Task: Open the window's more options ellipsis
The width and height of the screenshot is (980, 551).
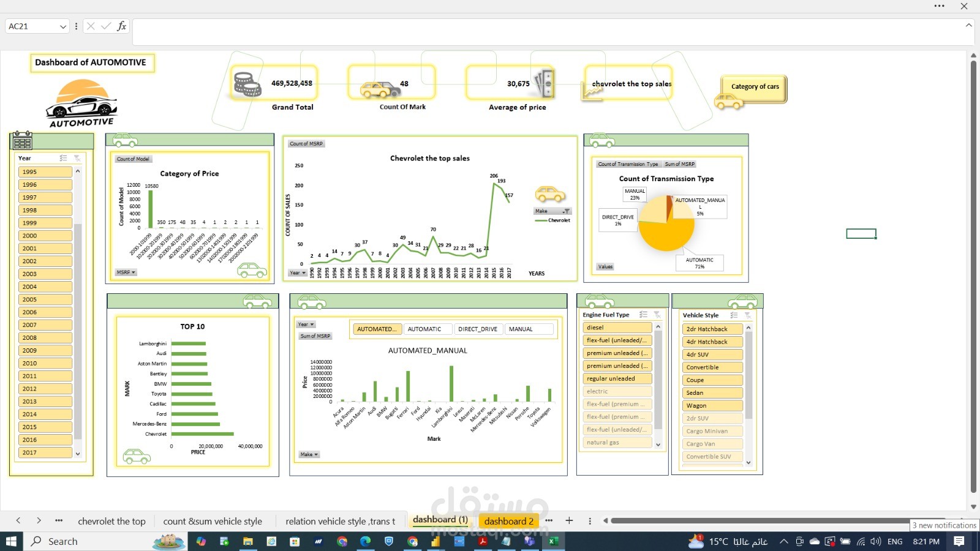Action: [x=939, y=6]
